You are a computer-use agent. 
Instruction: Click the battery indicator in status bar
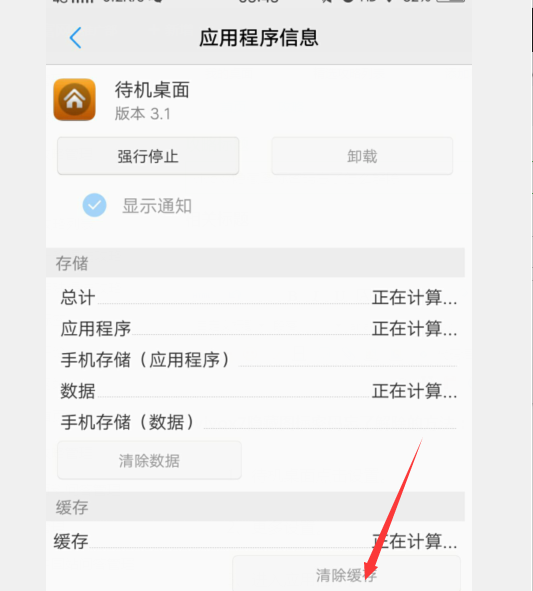[450, 1]
